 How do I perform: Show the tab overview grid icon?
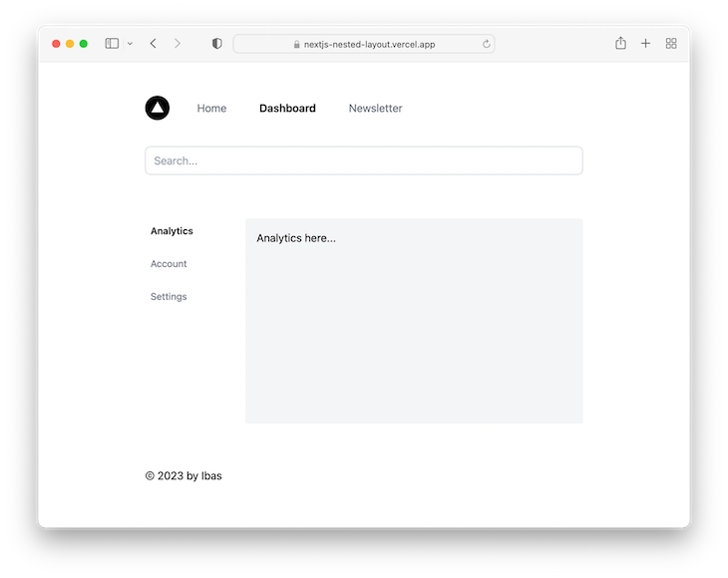[x=671, y=44]
